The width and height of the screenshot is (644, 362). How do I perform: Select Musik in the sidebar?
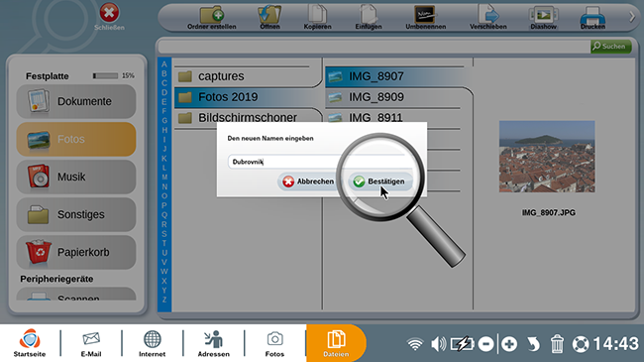coord(76,177)
